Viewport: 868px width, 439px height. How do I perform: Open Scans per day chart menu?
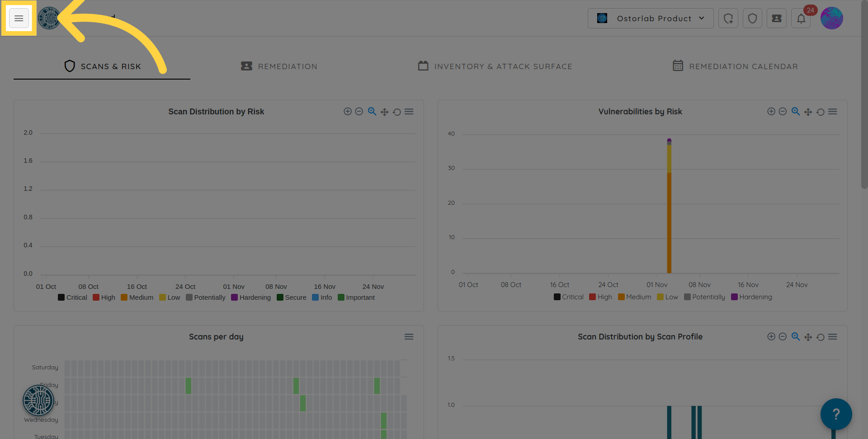409,337
